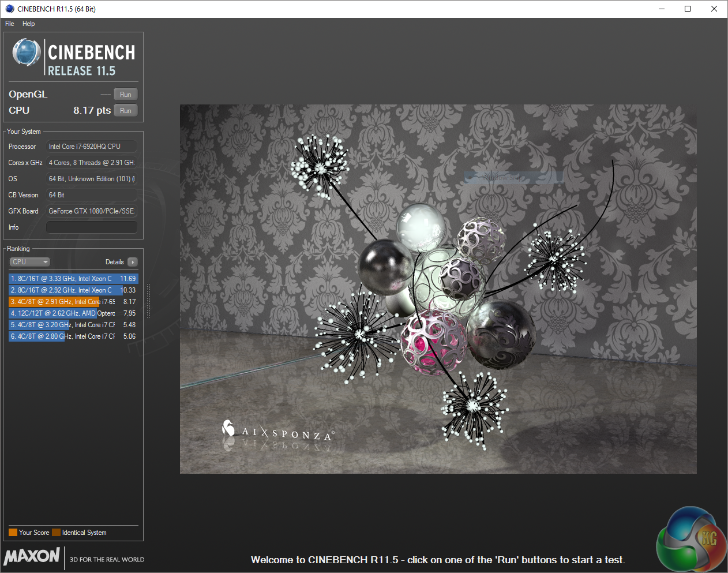Click the Info text field
The image size is (728, 573).
[x=91, y=227]
